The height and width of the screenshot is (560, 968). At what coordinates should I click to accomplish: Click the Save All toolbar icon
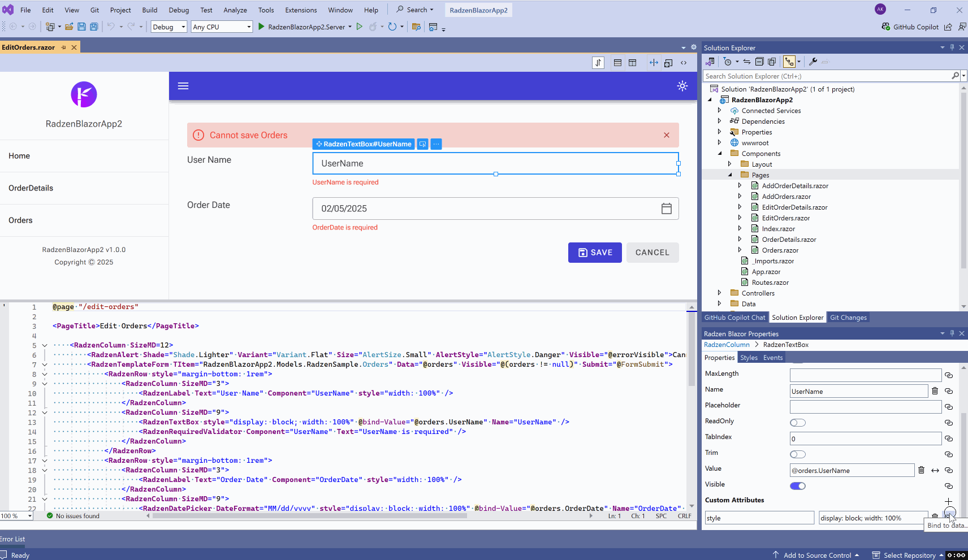click(94, 27)
